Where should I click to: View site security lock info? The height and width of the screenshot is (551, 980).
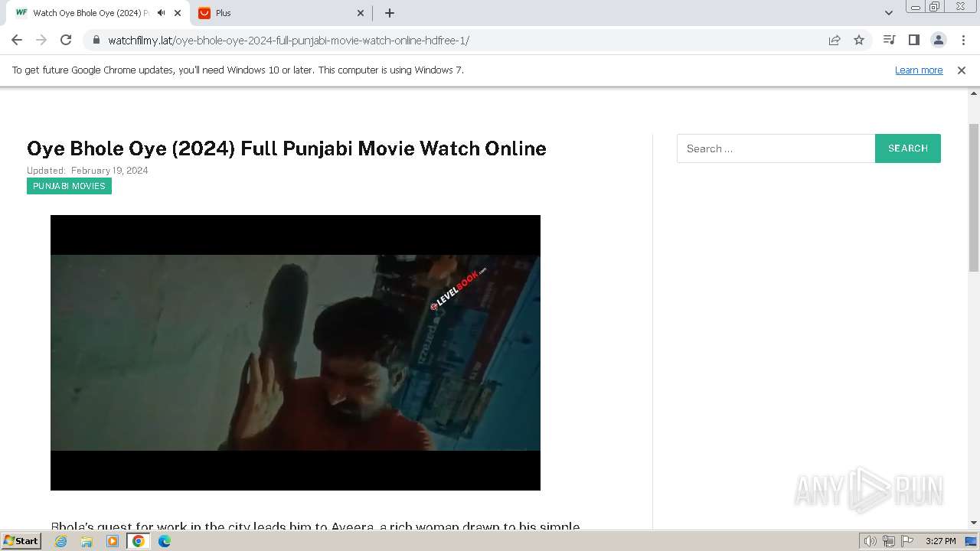coord(96,41)
